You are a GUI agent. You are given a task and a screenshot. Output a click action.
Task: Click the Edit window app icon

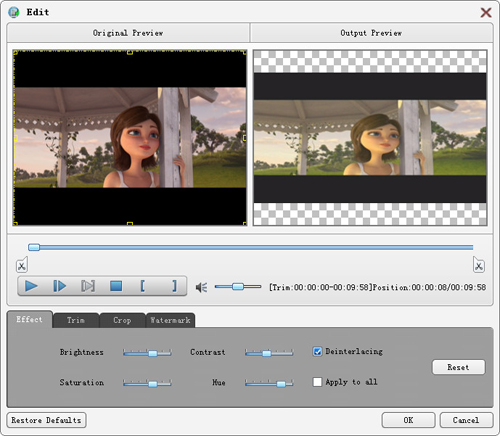14,12
